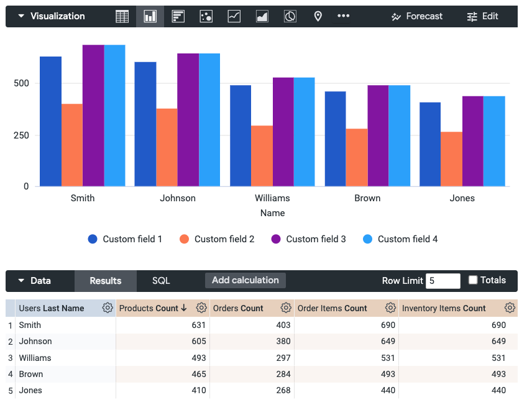The image size is (532, 405).
Task: Click the 631 Products Count value
Action: pyautogui.click(x=198, y=325)
